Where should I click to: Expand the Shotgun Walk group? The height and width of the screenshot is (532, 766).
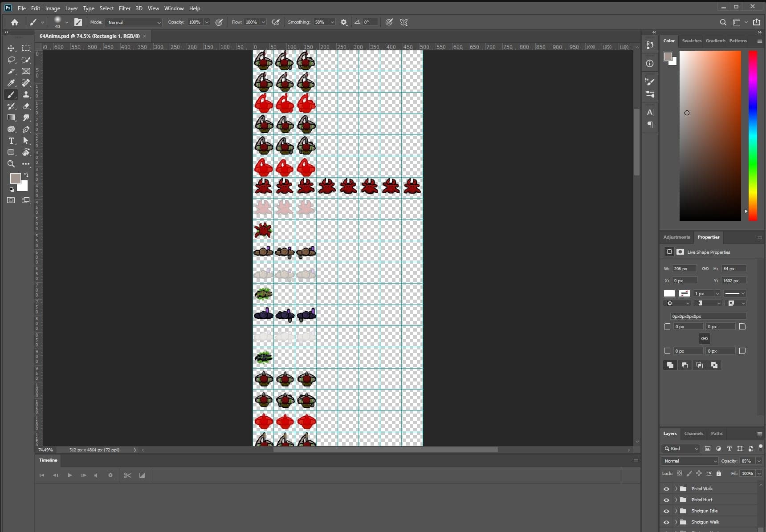(x=676, y=522)
